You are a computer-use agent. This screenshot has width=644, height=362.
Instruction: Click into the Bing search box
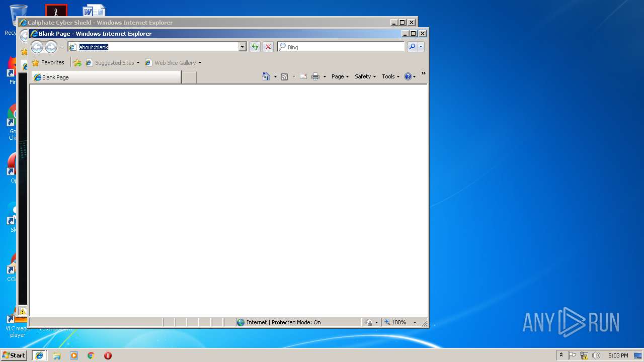341,47
